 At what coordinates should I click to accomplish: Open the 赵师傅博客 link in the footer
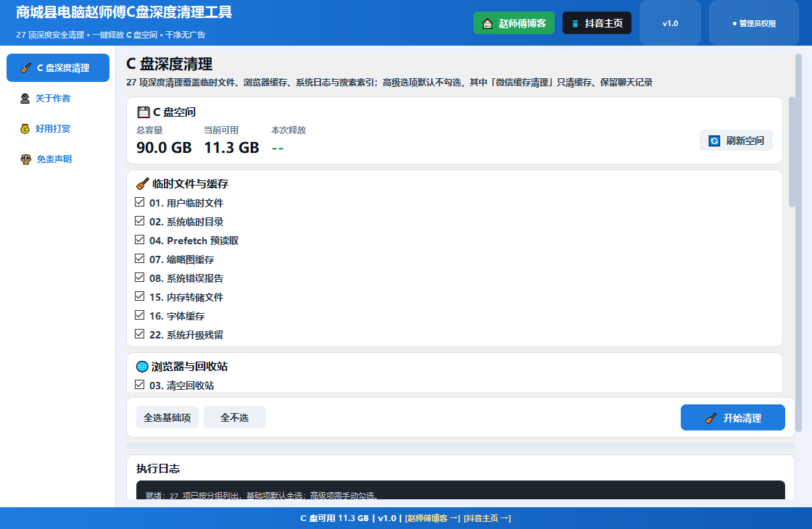[x=432, y=518]
